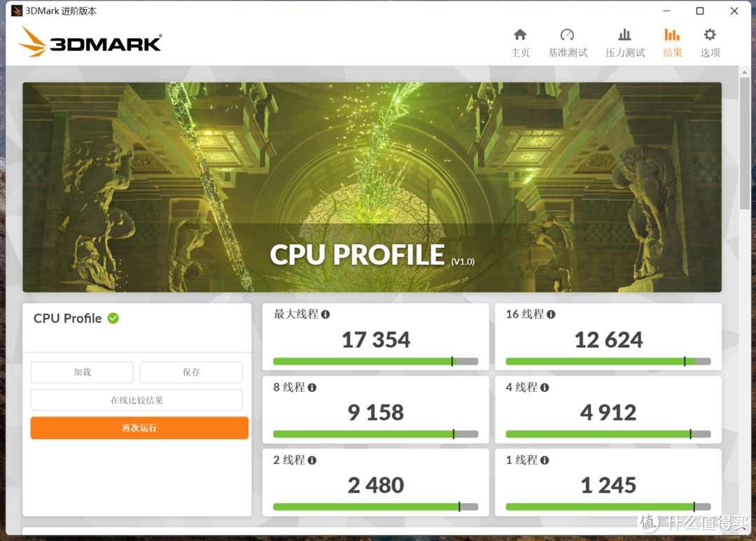Click 在线比较结果 compare online button
Image resolution: width=756 pixels, height=541 pixels.
[x=136, y=400]
